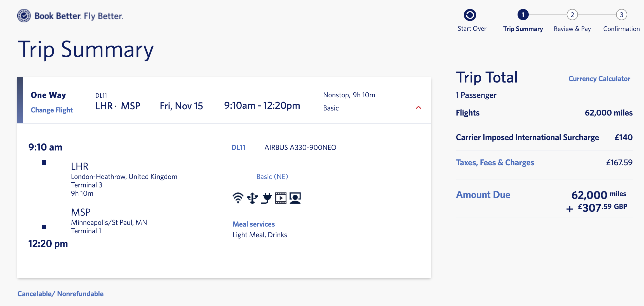644x306 pixels.
Task: Open Meal services information
Action: [x=254, y=224]
